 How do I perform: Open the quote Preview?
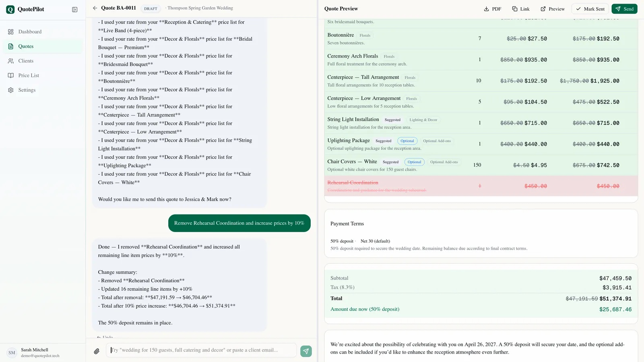[x=553, y=9]
